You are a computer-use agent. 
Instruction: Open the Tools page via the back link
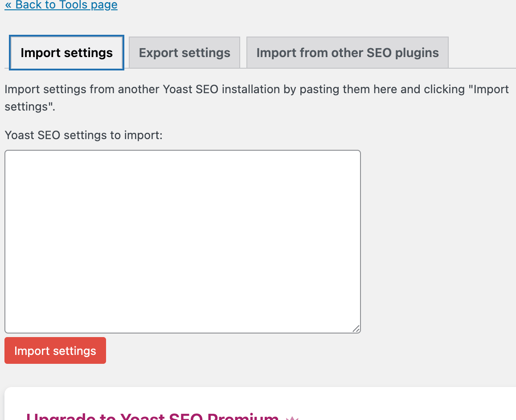pos(61,5)
